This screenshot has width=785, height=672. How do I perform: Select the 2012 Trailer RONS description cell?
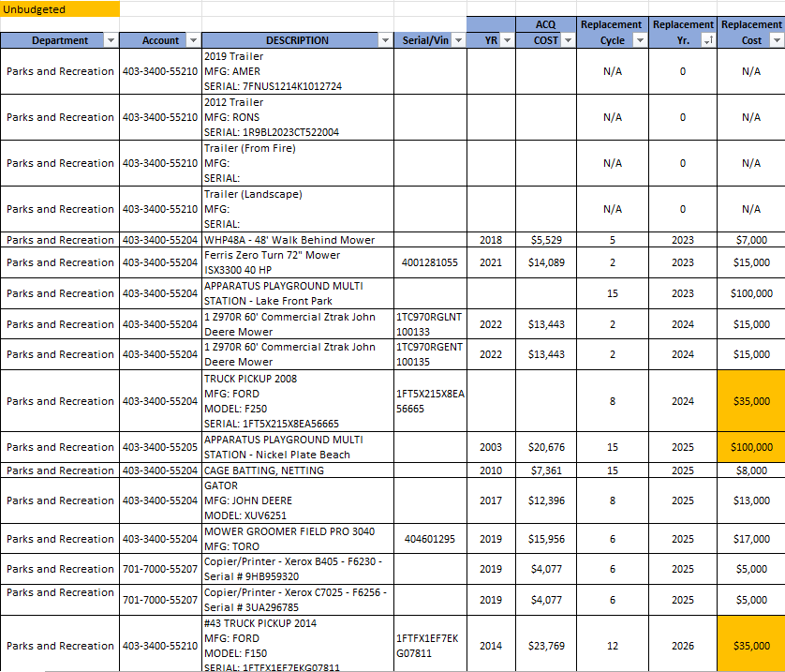(297, 117)
